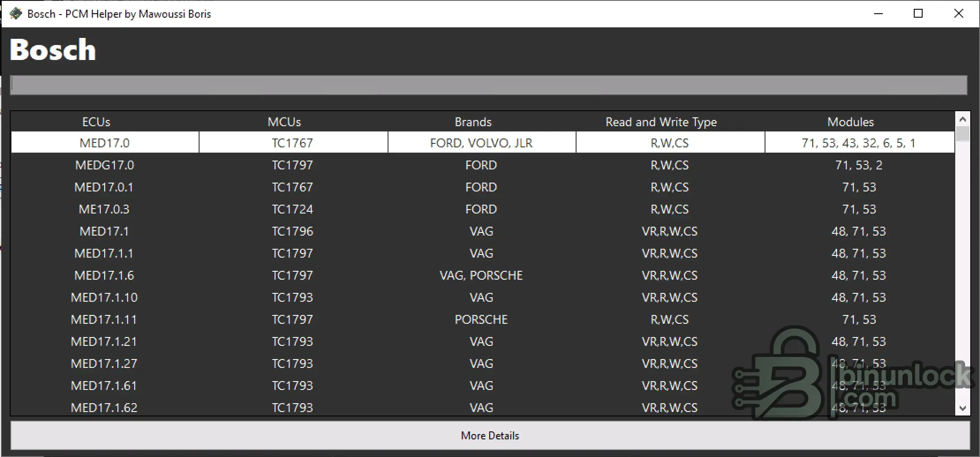Select the MED17.0.1 TC1767 row

pyautogui.click(x=483, y=187)
